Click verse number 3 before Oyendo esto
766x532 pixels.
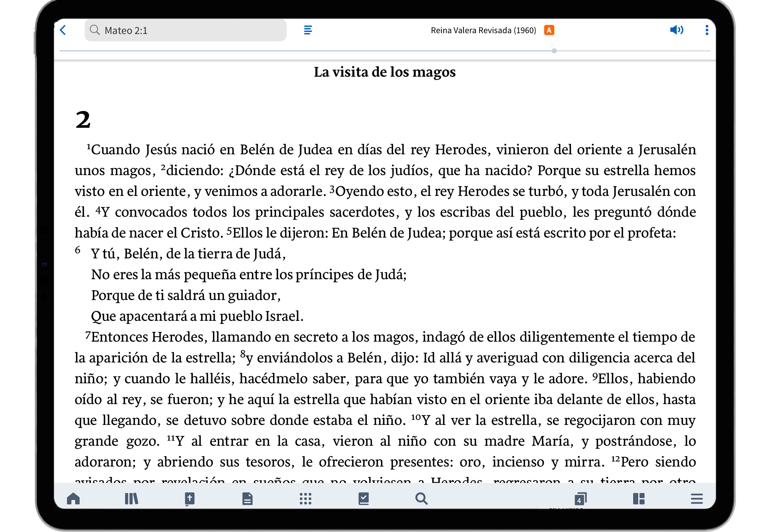[332, 189]
